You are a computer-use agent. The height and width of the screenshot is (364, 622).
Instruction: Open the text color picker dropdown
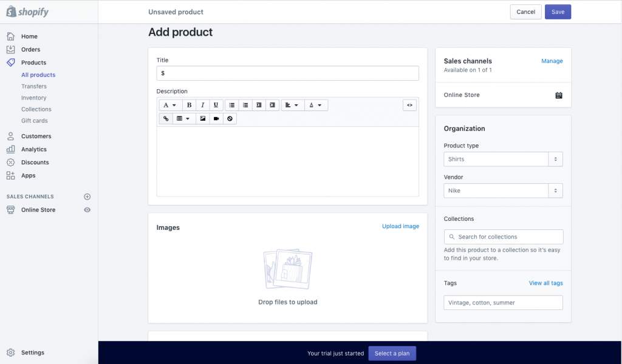tap(316, 105)
